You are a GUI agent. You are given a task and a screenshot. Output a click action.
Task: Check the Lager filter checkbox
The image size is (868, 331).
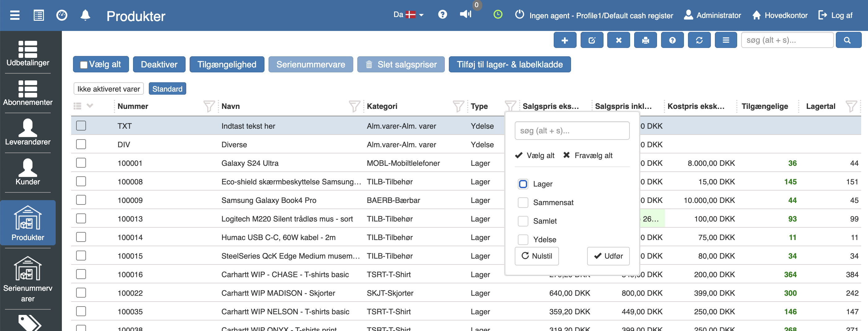click(523, 184)
